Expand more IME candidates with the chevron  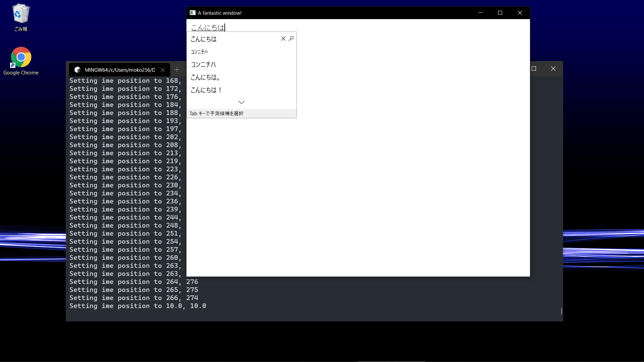pos(241,102)
